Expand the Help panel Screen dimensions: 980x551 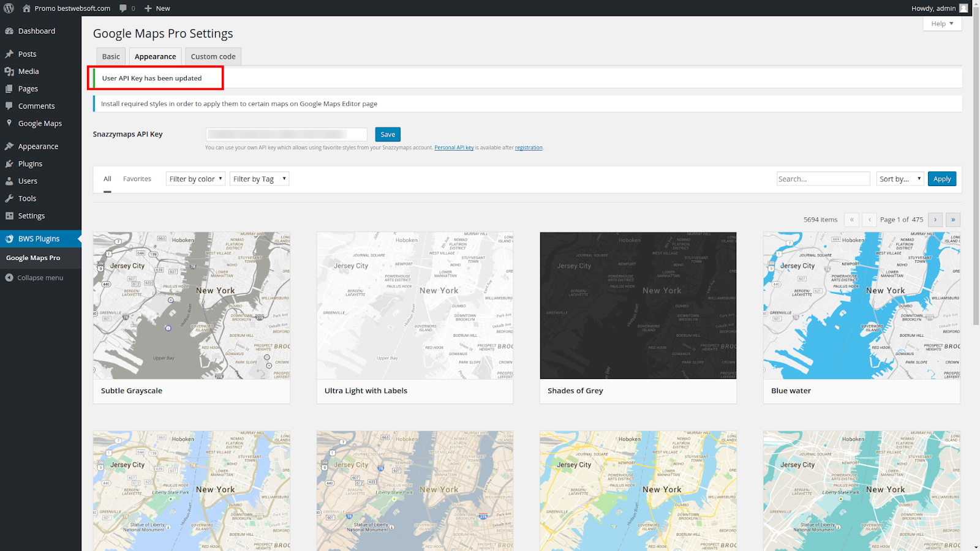pyautogui.click(x=942, y=24)
